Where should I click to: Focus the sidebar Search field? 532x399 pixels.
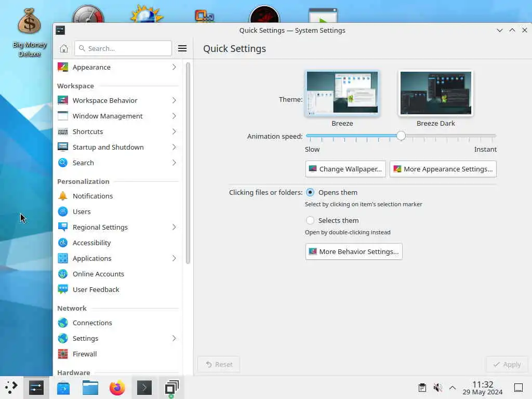pyautogui.click(x=123, y=48)
